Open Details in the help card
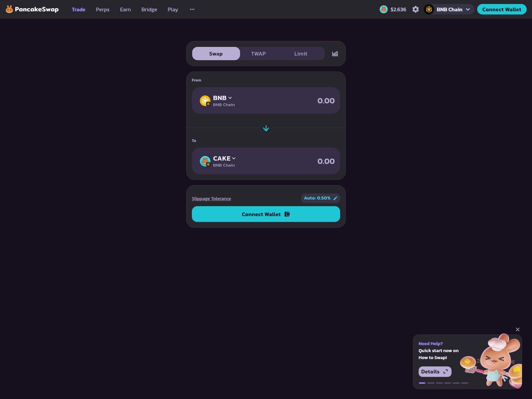The image size is (532, 399). pos(435,372)
